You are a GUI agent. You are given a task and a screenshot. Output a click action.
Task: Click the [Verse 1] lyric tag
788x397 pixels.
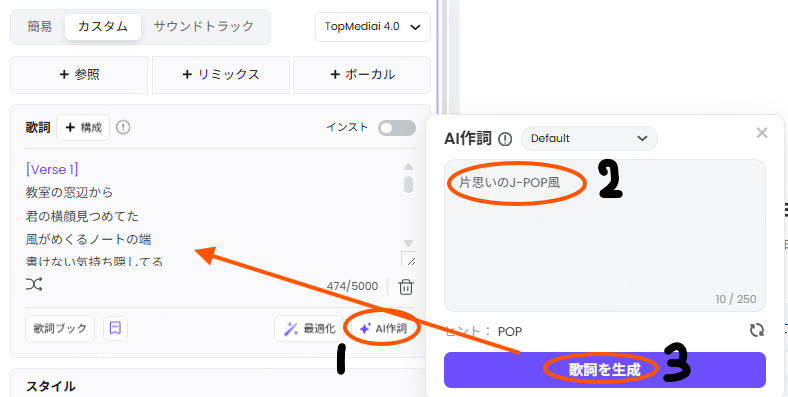[x=52, y=169]
